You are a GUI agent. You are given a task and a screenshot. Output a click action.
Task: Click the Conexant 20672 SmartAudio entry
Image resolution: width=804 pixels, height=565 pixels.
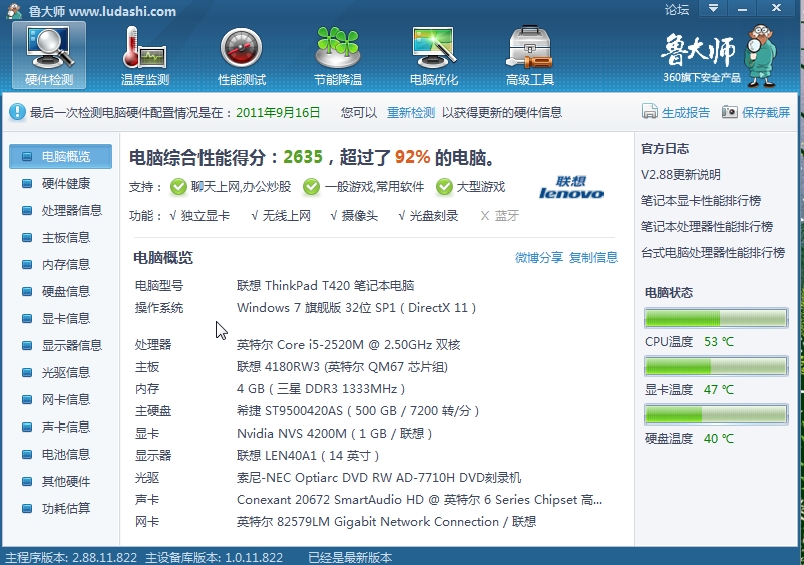tap(419, 500)
